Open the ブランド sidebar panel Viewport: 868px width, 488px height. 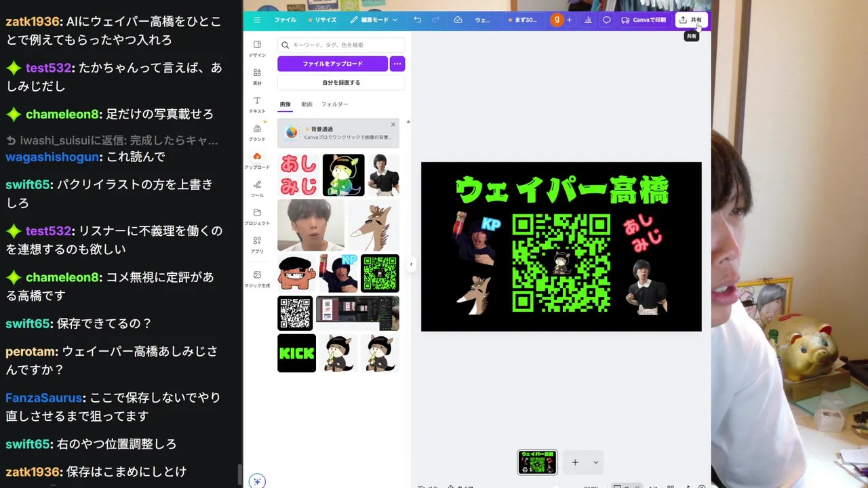(x=257, y=132)
